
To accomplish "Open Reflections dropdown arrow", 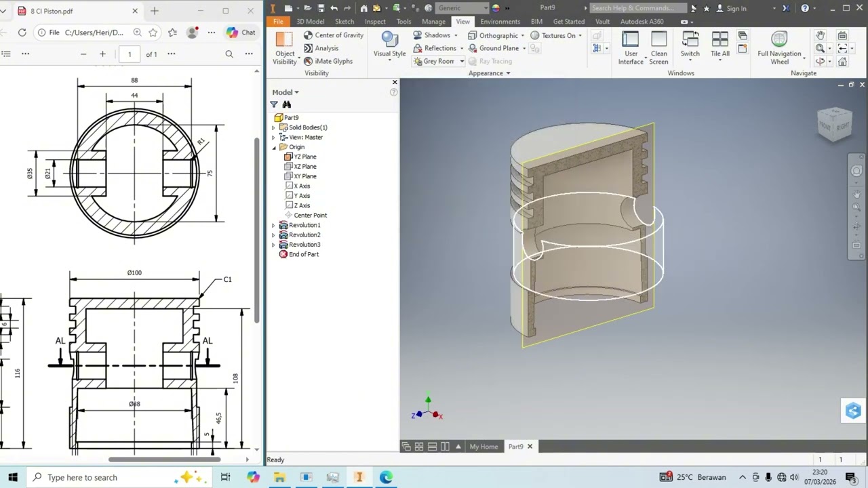I will click(x=462, y=48).
